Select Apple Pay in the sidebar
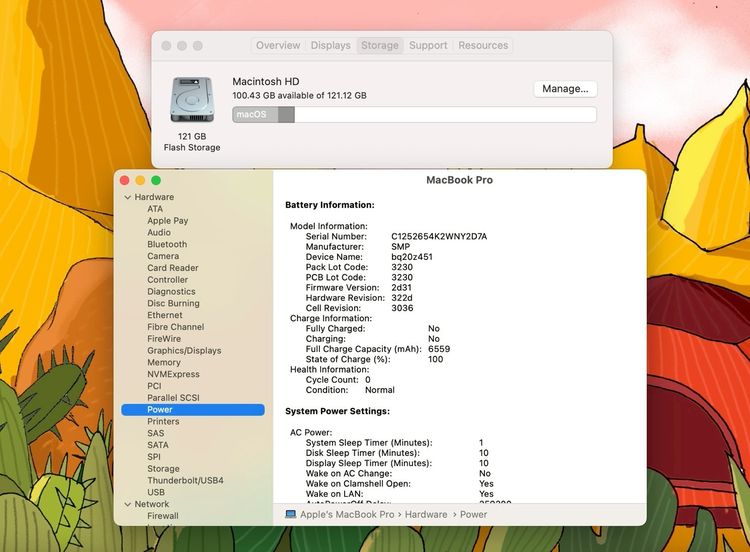This screenshot has height=552, width=750. [167, 221]
